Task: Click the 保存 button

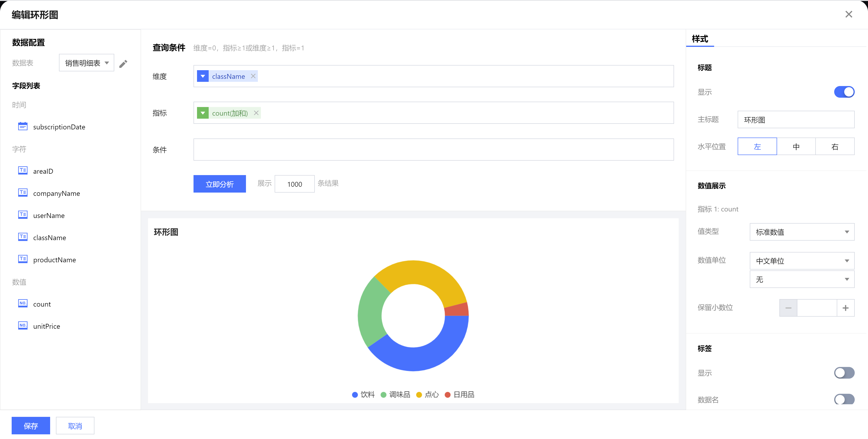Action: pos(31,425)
